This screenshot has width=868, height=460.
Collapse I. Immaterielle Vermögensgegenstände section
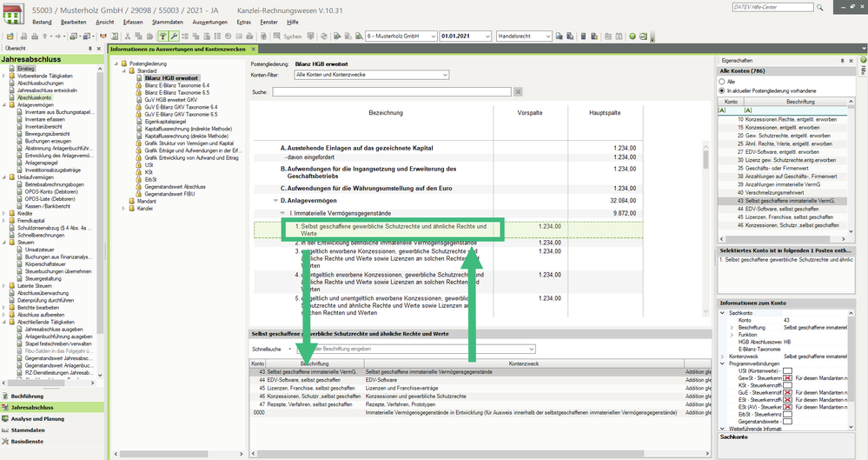pos(282,213)
